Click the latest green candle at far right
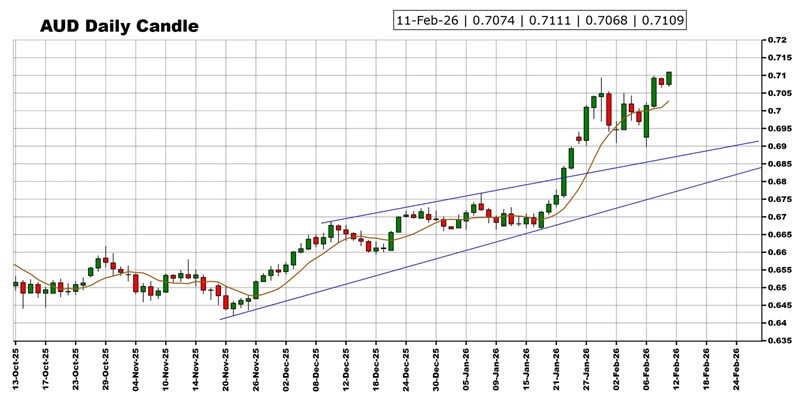This screenshot has width=800, height=400. (669, 78)
